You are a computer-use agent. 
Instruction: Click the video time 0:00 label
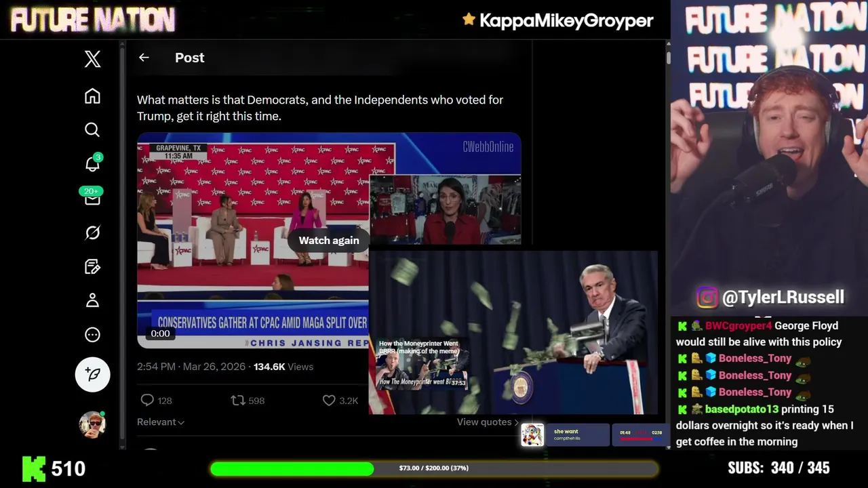coord(160,333)
